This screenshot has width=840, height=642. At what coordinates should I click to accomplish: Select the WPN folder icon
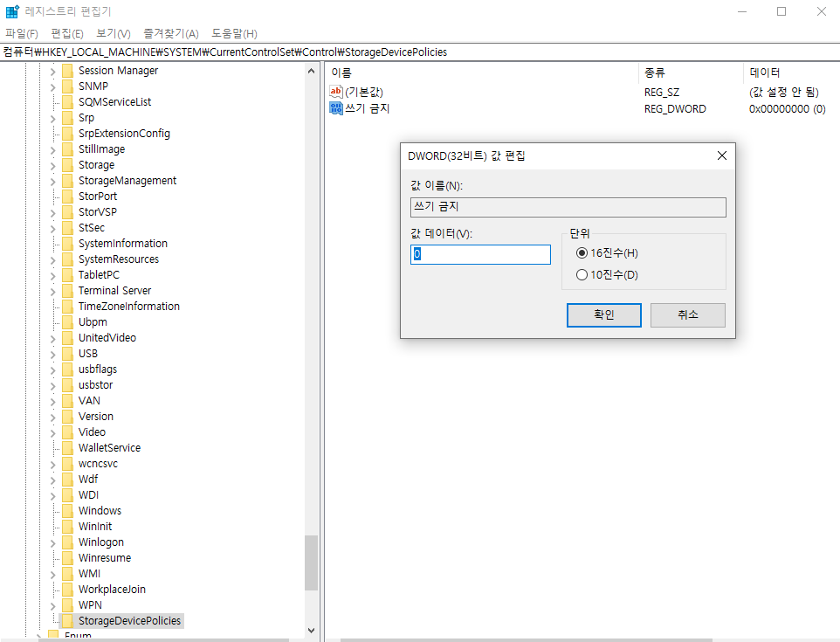67,605
